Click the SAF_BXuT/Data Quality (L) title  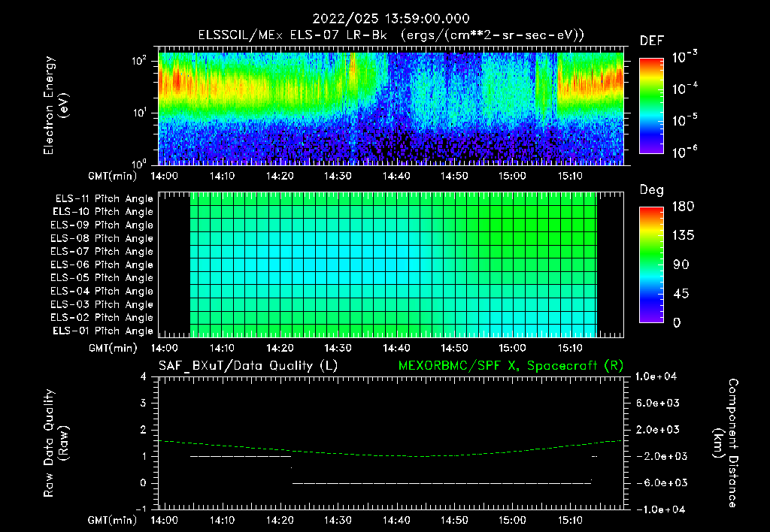[248, 366]
